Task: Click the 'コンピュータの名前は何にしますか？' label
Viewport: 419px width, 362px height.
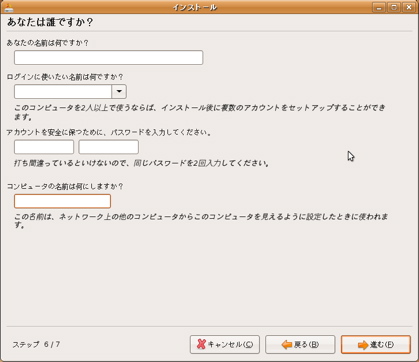Action: (x=65, y=186)
